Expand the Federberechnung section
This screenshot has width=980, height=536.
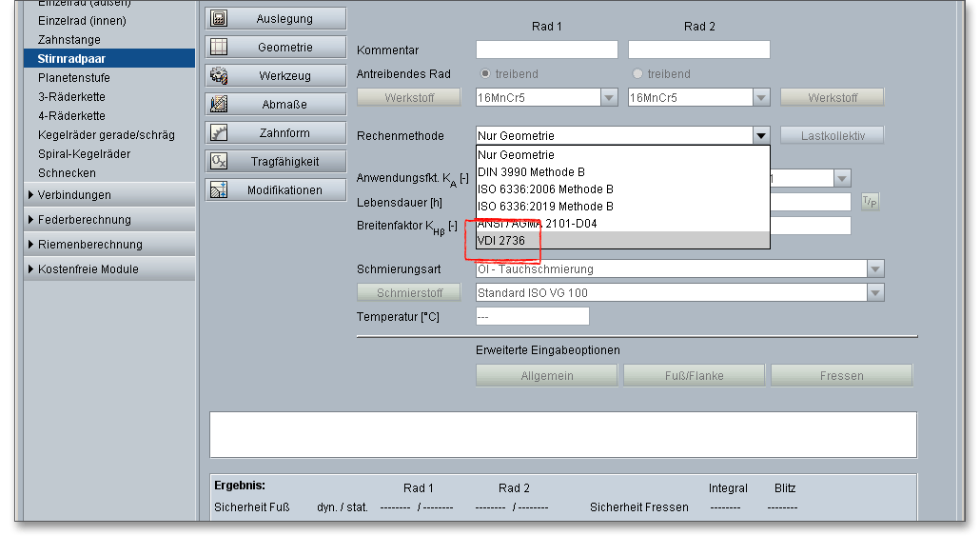point(84,220)
